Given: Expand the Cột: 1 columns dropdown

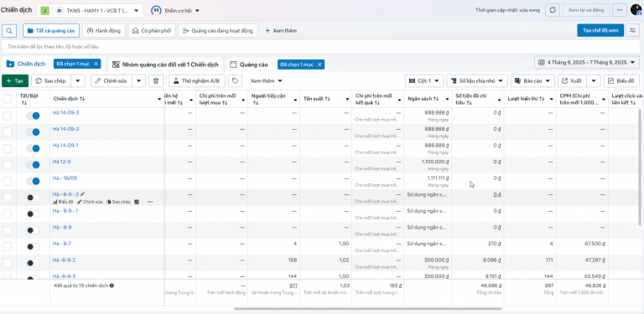Looking at the screenshot, I should pyautogui.click(x=424, y=80).
